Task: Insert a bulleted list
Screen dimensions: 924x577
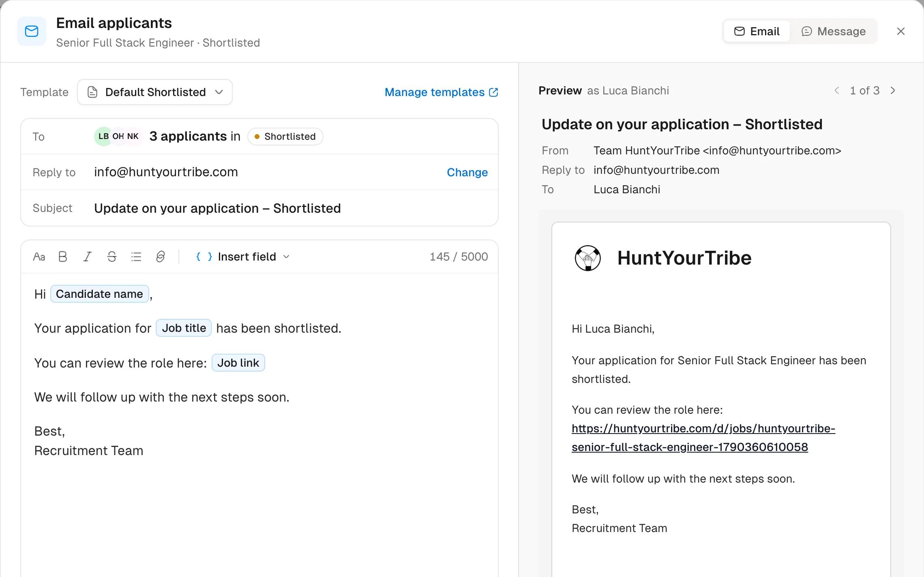Action: [x=136, y=257]
